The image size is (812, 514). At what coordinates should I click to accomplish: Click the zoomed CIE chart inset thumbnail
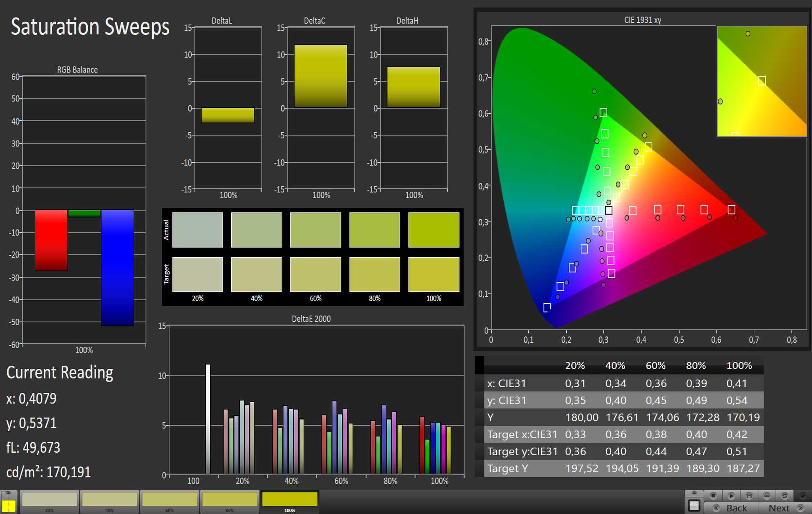pos(761,81)
